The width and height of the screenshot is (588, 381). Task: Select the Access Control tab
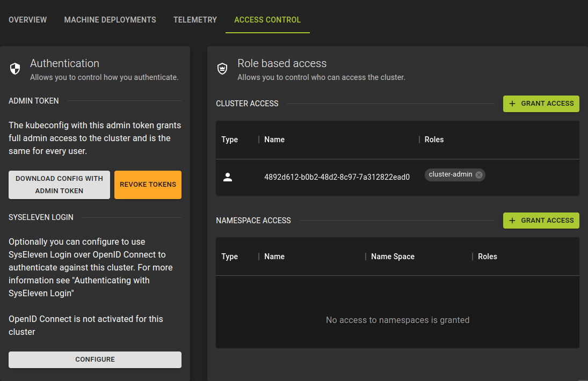pyautogui.click(x=267, y=20)
